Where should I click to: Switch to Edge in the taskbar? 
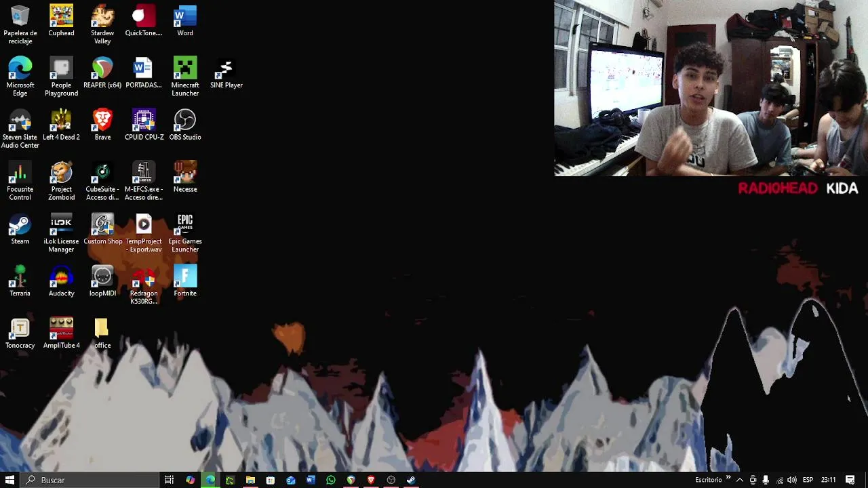coord(210,480)
